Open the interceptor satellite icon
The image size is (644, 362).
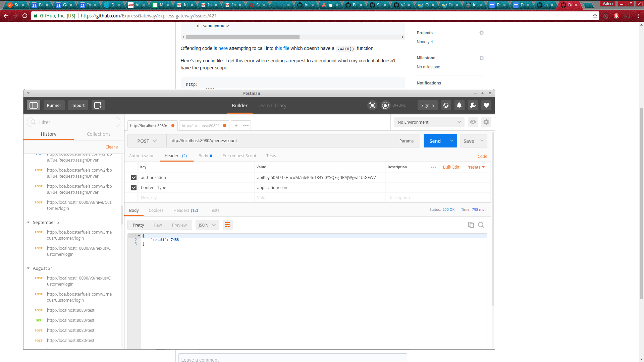372,105
